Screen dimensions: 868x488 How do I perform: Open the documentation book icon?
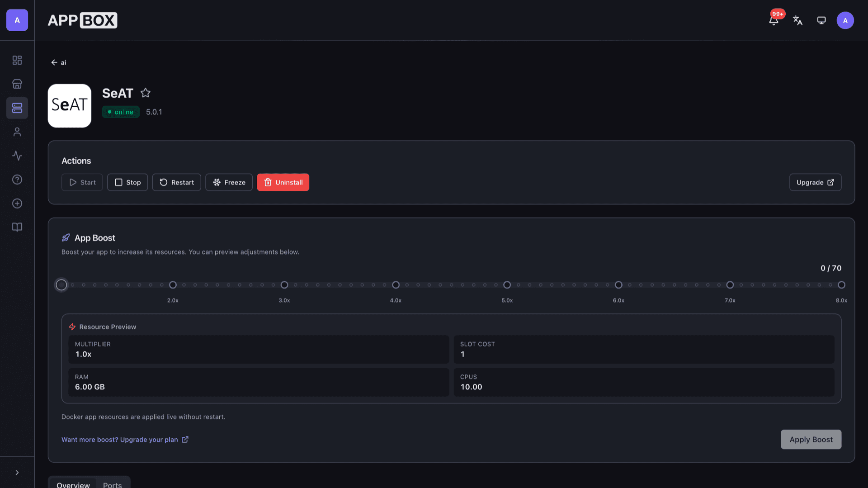(17, 227)
